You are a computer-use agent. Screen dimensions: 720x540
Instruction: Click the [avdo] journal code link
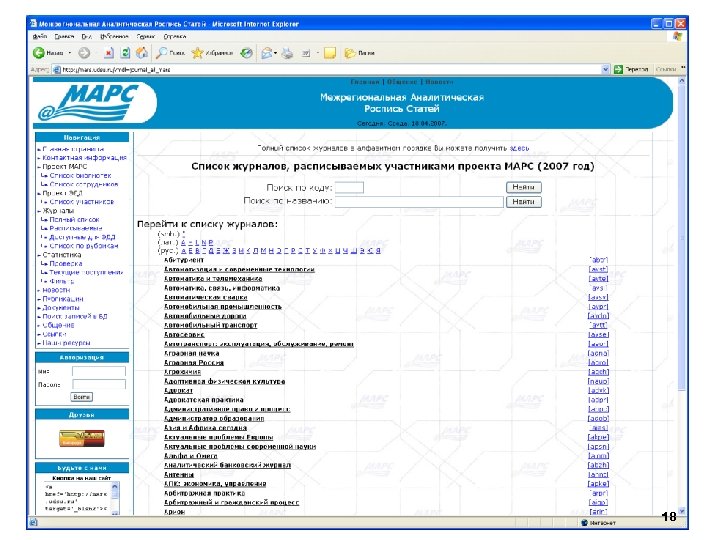[598, 316]
